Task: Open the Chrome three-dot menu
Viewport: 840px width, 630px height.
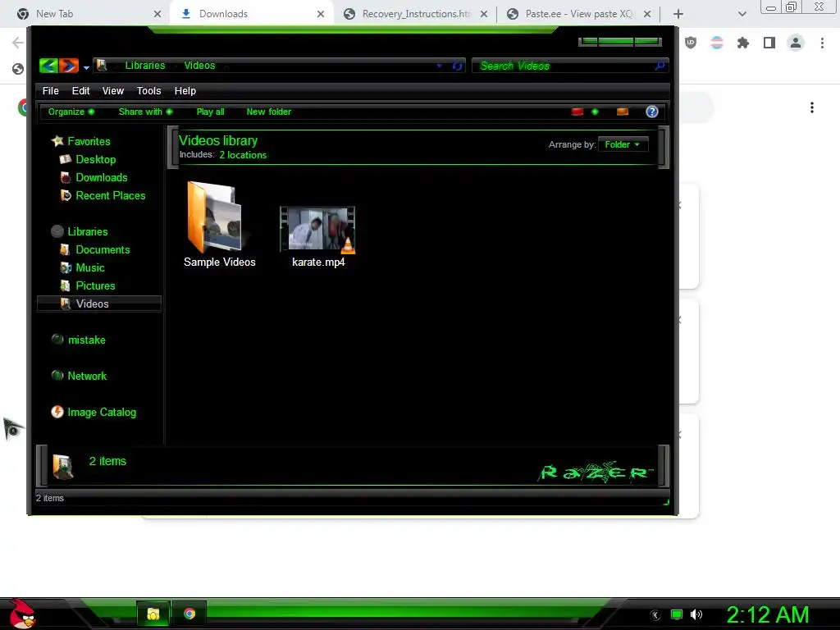Action: (x=822, y=43)
